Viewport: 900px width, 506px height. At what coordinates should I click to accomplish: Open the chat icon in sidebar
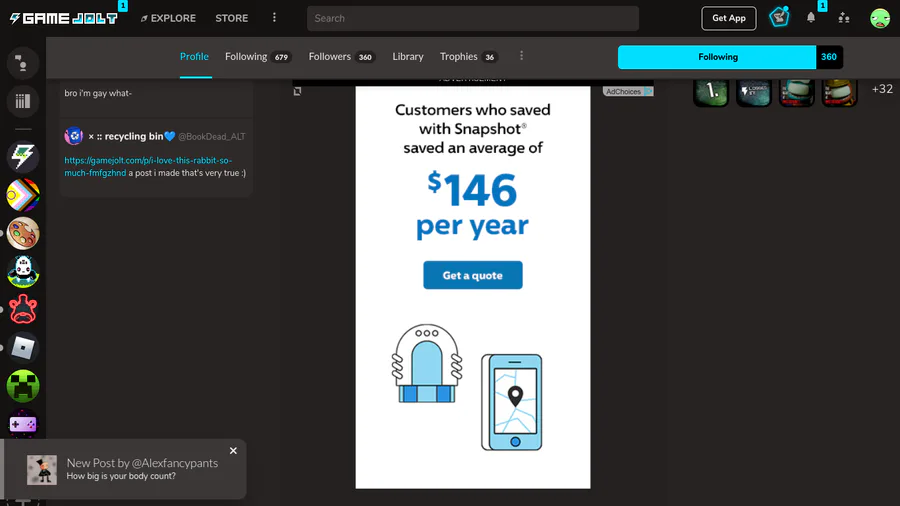click(x=23, y=63)
